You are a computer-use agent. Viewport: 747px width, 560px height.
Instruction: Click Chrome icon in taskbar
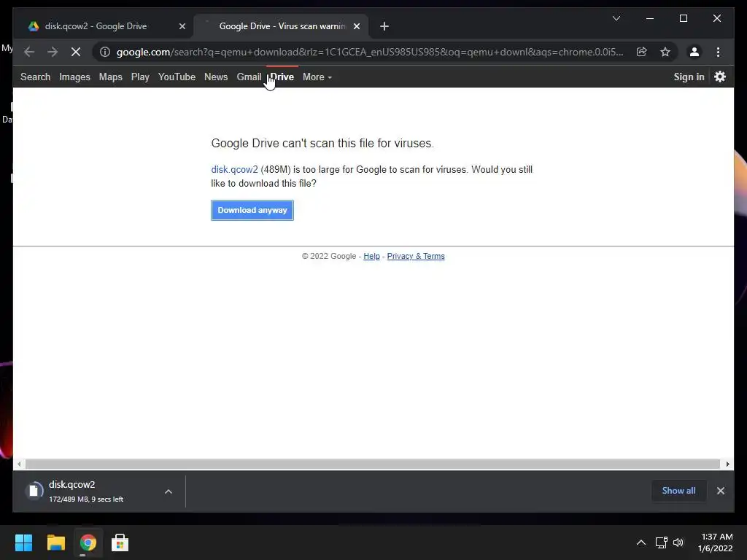88,542
